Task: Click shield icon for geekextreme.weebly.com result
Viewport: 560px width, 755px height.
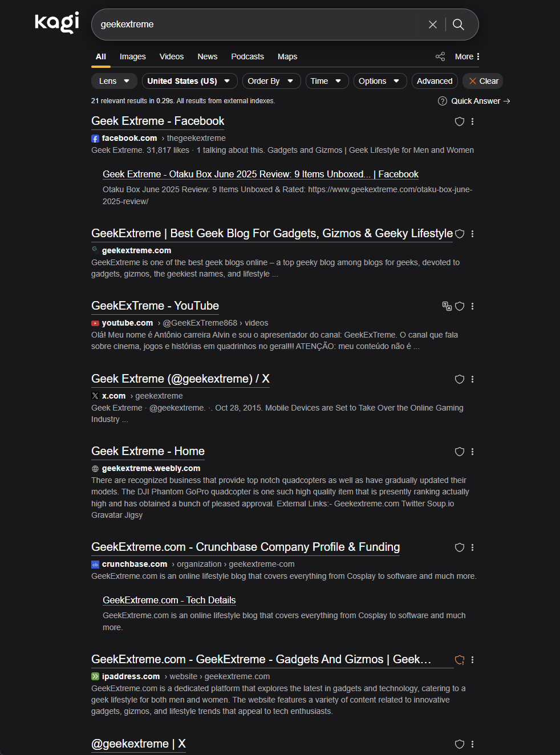Action: pos(460,452)
